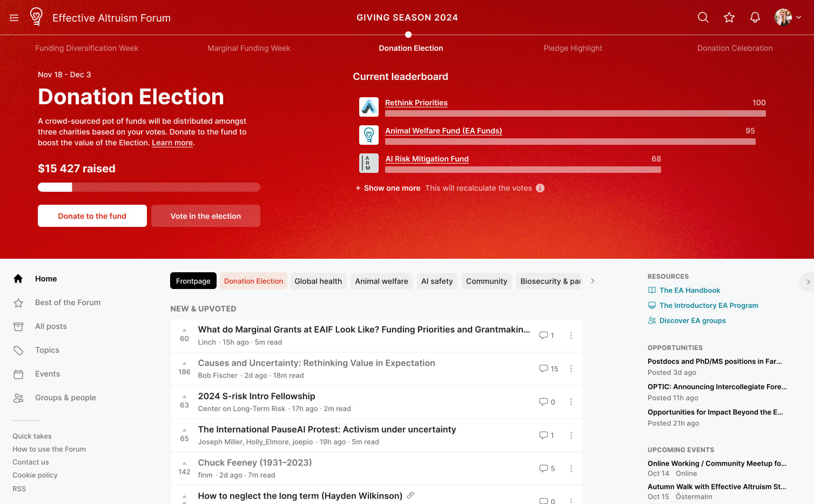814x504 pixels.
Task: Click Donate to the fund button
Action: (92, 216)
